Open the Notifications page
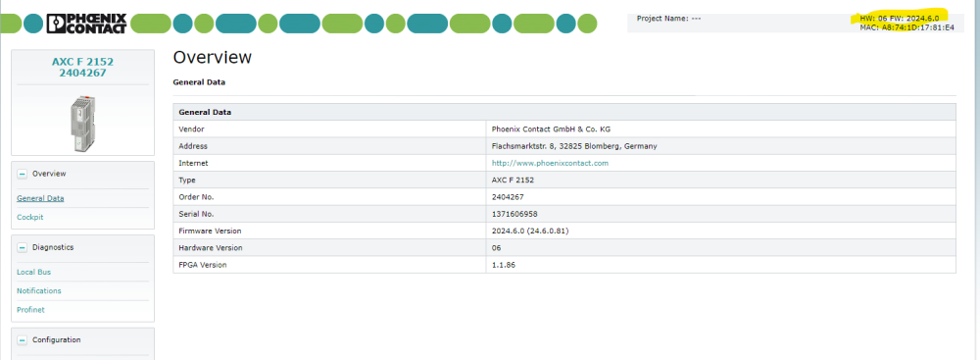 click(39, 291)
